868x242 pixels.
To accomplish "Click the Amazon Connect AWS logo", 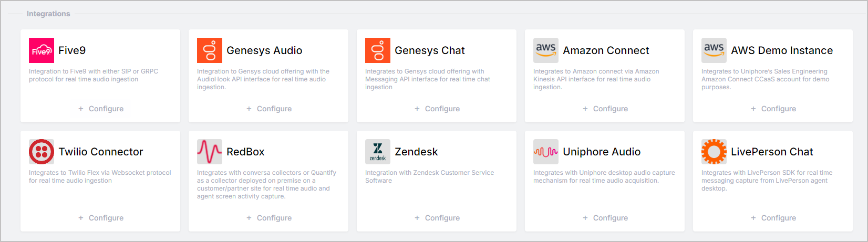I will (546, 50).
